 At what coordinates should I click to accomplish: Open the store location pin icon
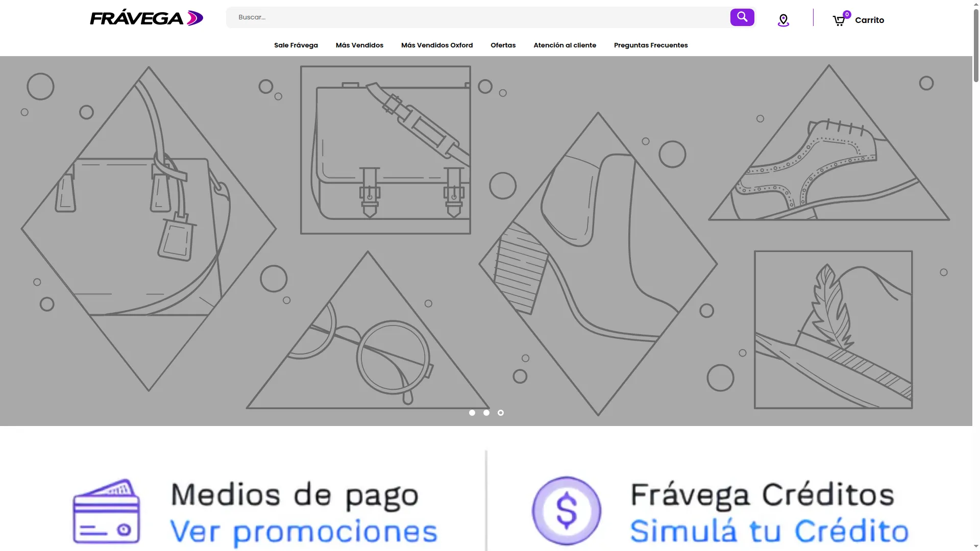tap(783, 20)
